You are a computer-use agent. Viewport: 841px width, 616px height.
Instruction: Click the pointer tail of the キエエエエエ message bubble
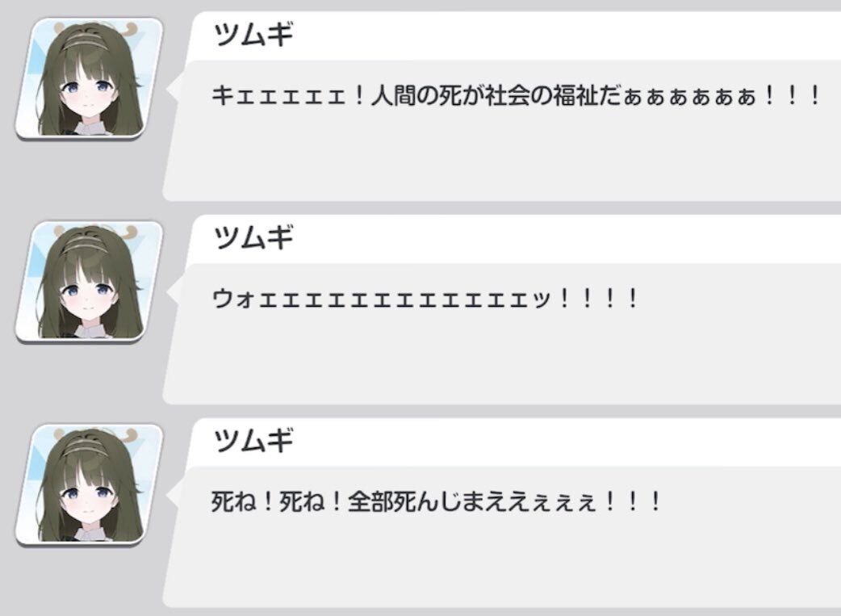tap(174, 89)
